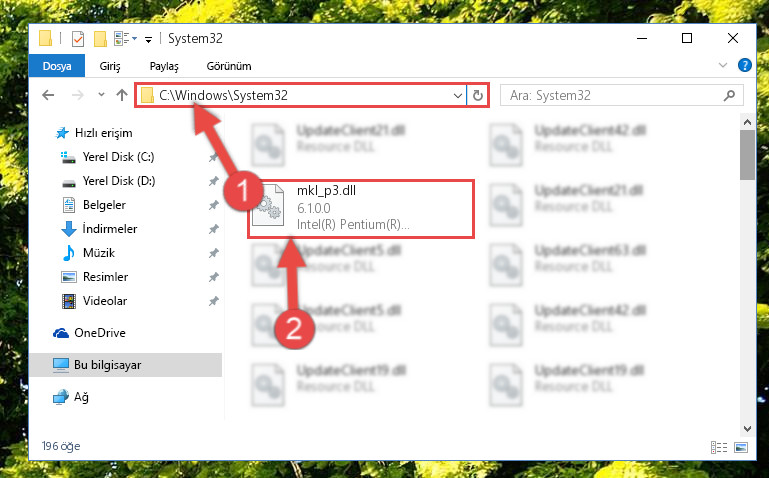Refresh the System32 folder view
Viewport: 769px width, 478px height.
(x=478, y=95)
